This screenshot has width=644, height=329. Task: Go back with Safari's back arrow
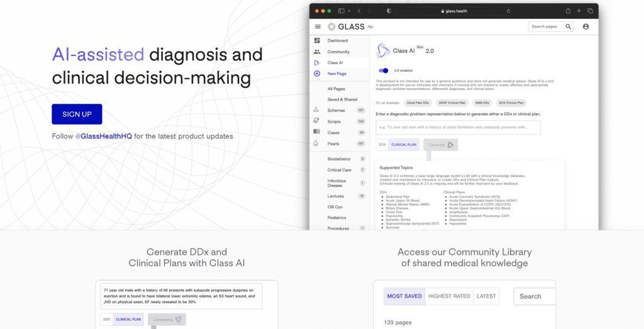359,11
